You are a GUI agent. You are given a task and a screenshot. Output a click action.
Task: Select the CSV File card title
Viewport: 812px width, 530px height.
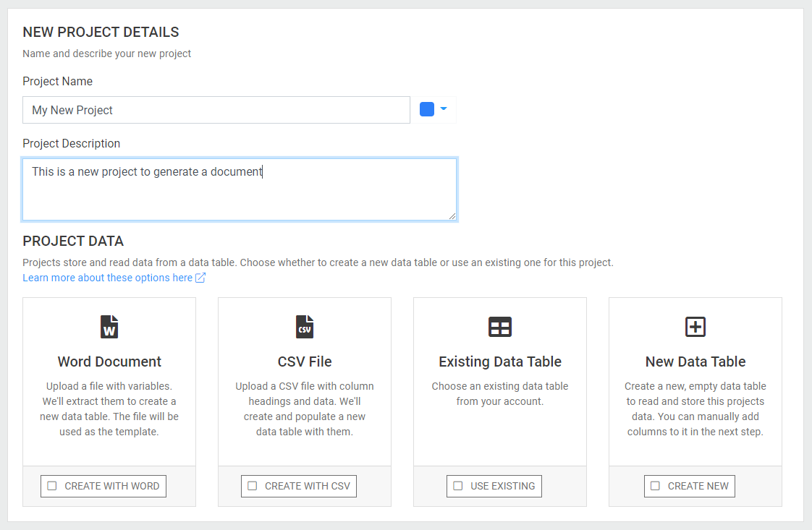305,362
